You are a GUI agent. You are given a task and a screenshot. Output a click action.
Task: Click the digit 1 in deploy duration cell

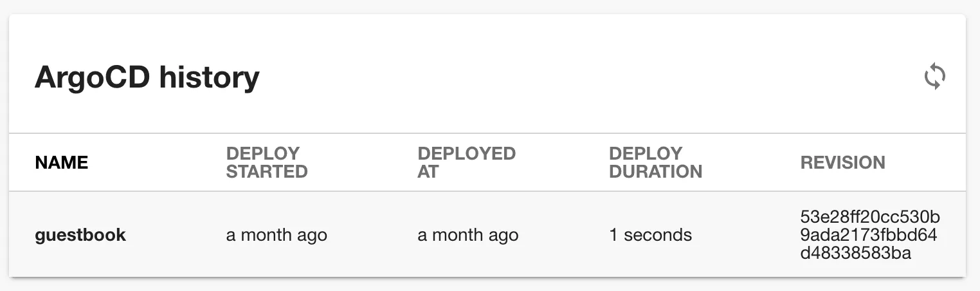pyautogui.click(x=613, y=236)
